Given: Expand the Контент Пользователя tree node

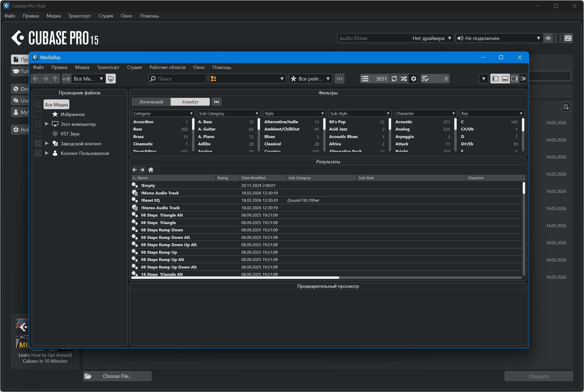Looking at the screenshot, I should [47, 153].
